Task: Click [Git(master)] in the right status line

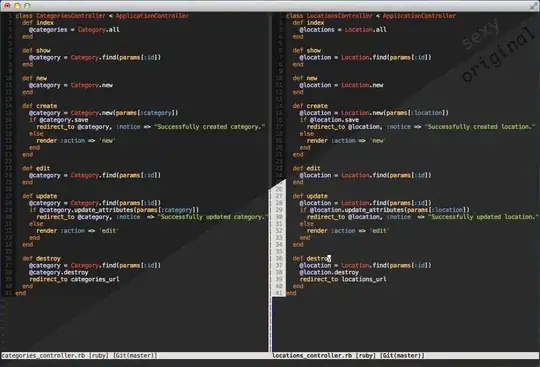Action: point(402,355)
